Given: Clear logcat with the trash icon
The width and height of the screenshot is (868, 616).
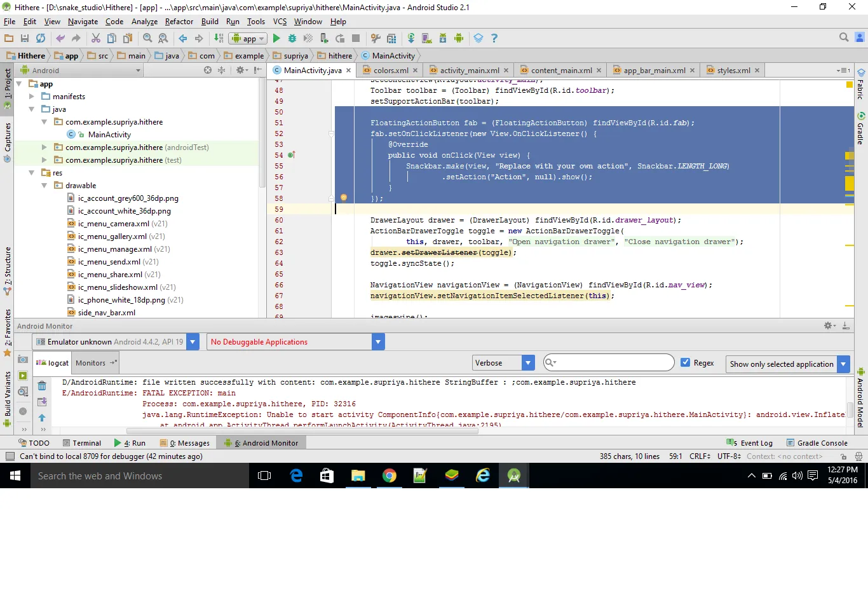Looking at the screenshot, I should click(42, 386).
